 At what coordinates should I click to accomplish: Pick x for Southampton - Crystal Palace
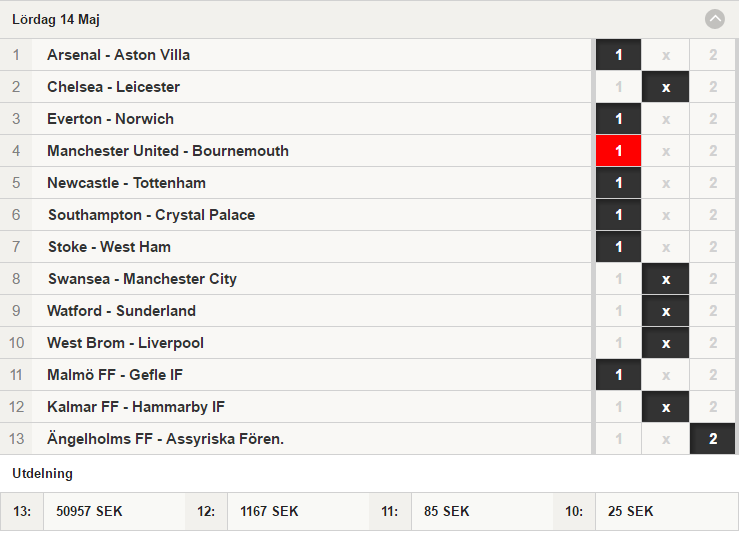(665, 215)
